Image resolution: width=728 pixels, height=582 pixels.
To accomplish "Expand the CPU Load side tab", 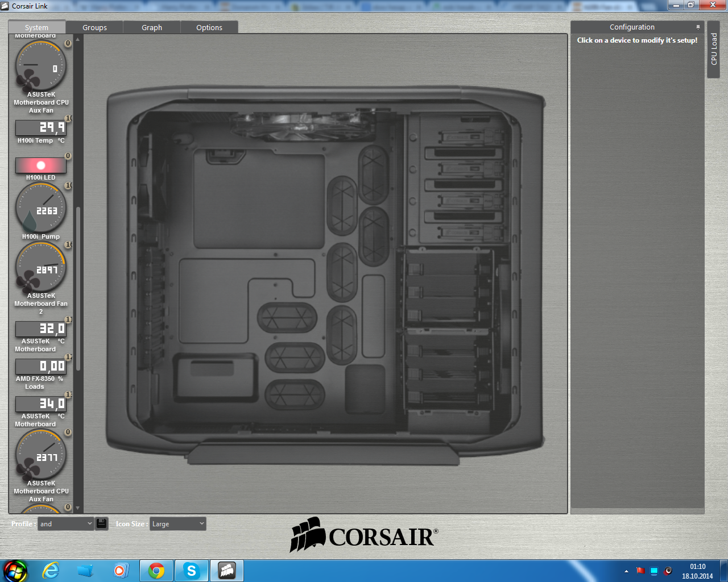I will pos(714,48).
